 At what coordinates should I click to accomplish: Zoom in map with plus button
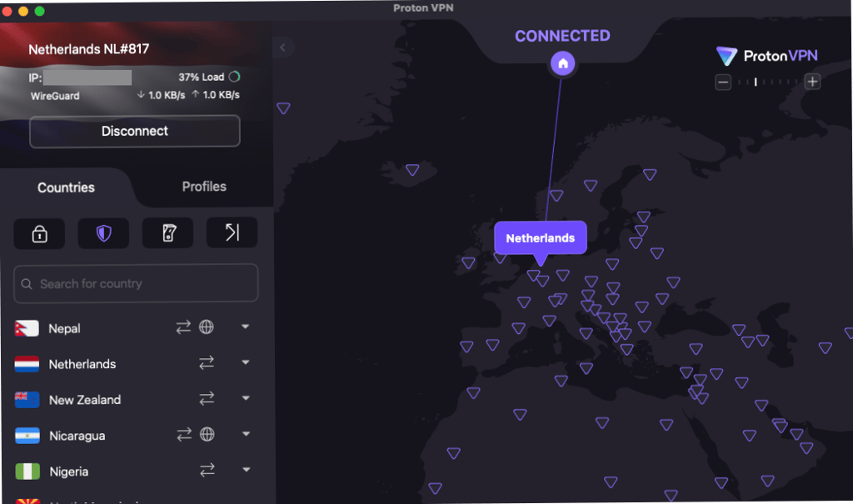(813, 82)
